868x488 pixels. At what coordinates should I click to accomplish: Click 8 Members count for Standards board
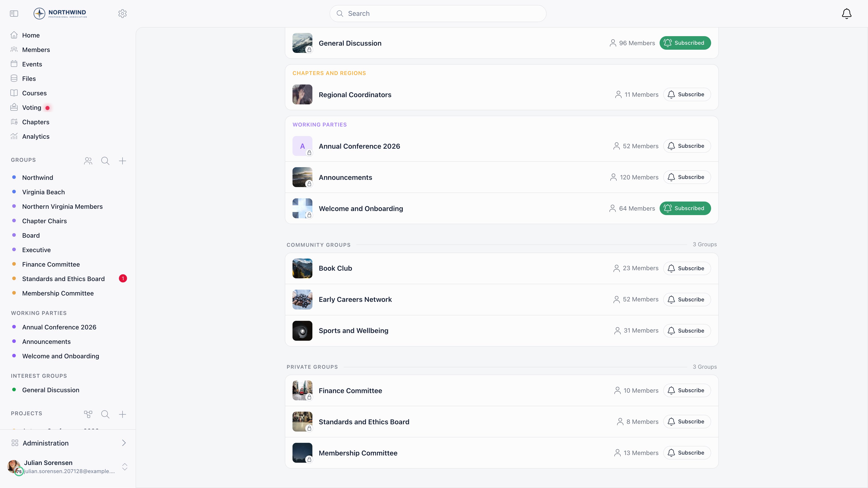coord(637,422)
